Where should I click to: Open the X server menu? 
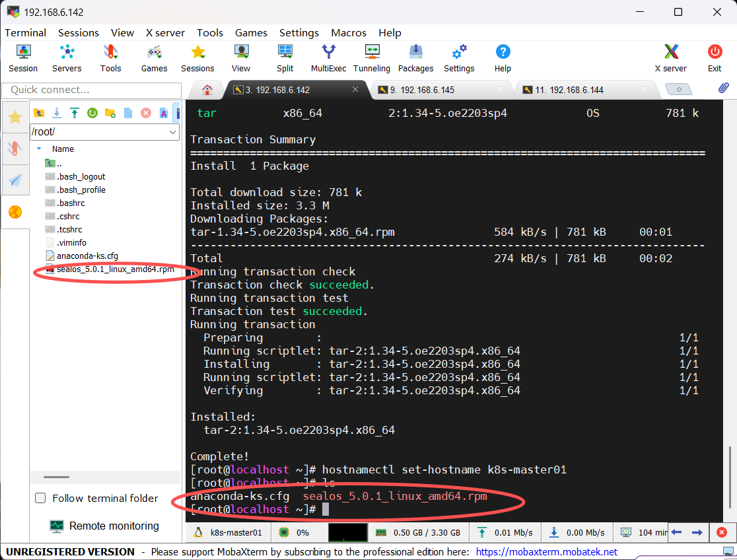(165, 33)
